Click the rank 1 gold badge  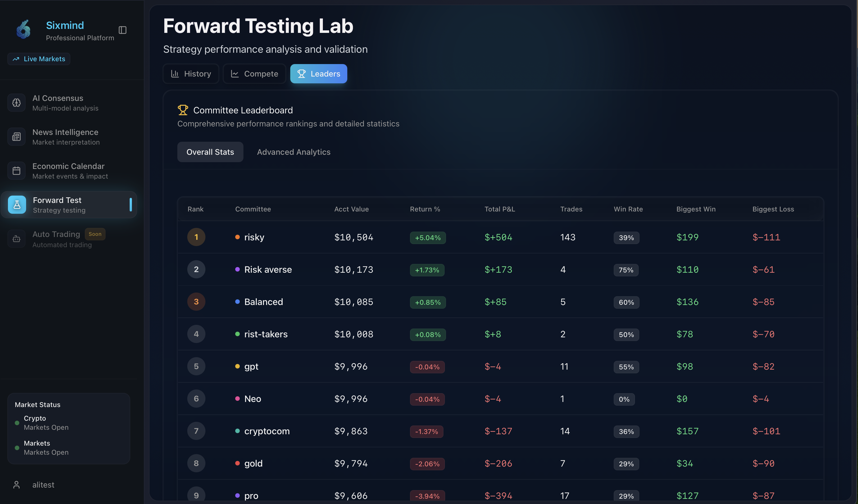click(x=196, y=237)
